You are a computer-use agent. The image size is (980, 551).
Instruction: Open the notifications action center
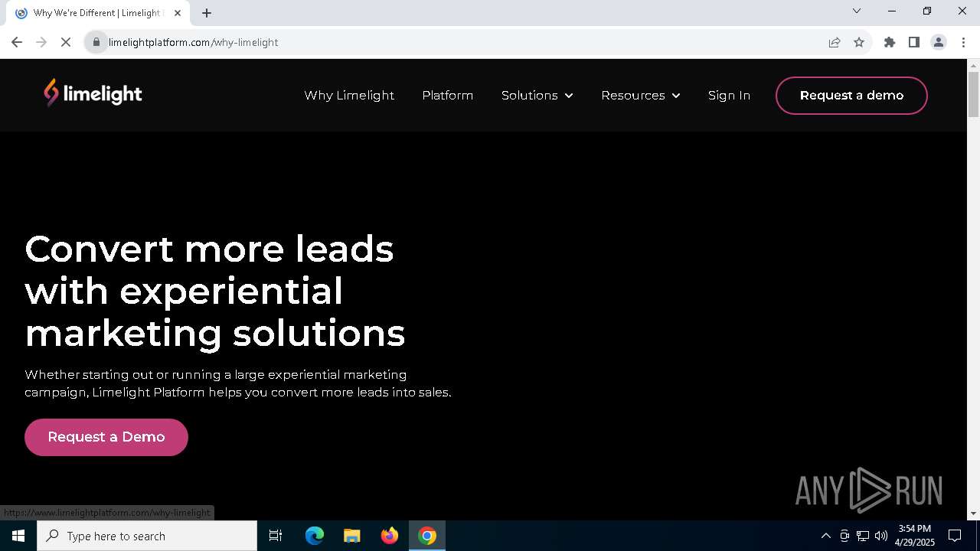[x=955, y=536]
